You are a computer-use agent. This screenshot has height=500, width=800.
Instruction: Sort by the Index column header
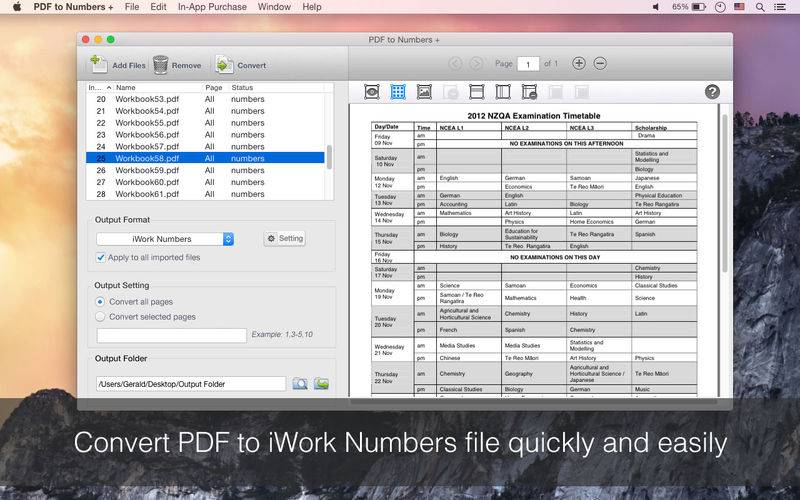(x=99, y=88)
